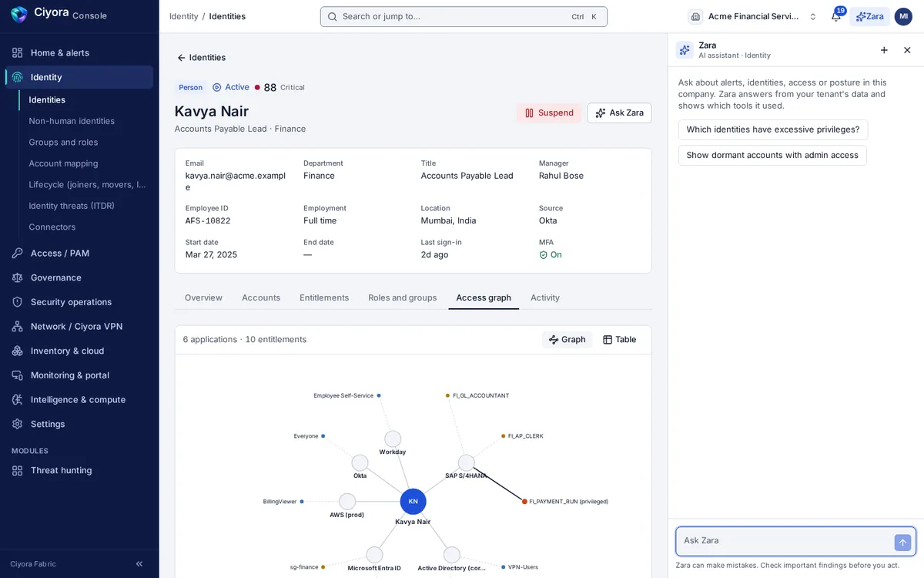Click the Ciyora logo icon
Image resolution: width=924 pixels, height=578 pixels.
click(x=19, y=14)
